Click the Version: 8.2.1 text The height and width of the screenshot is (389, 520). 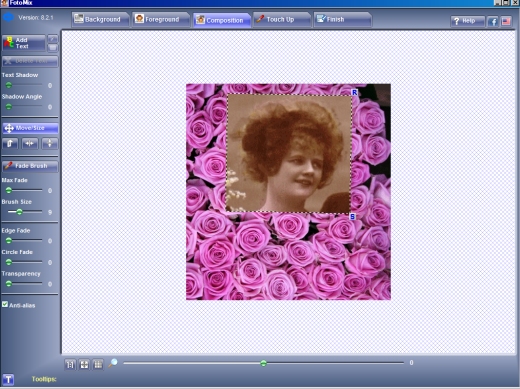pyautogui.click(x=36, y=18)
